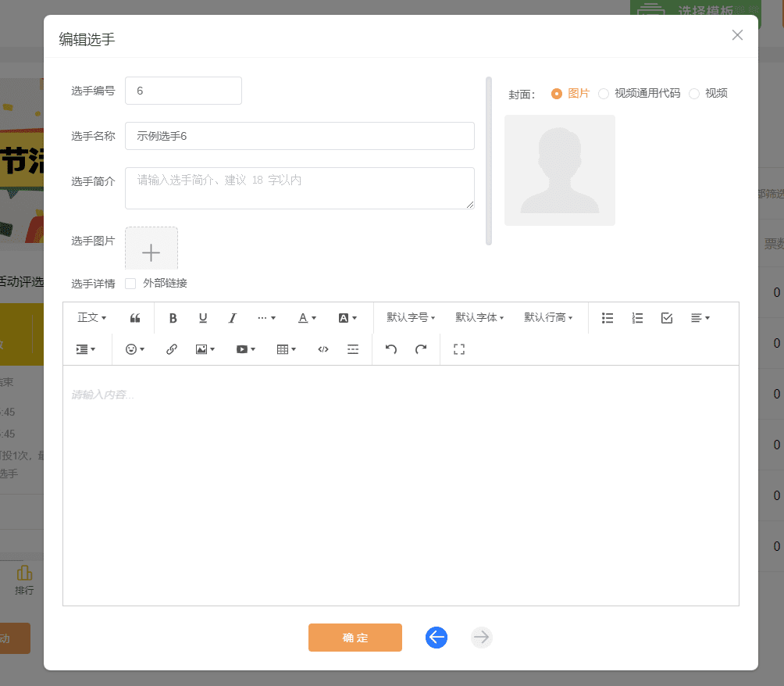Image resolution: width=784 pixels, height=686 pixels.
Task: Open the 默认字体 font family dropdown
Action: (x=479, y=317)
